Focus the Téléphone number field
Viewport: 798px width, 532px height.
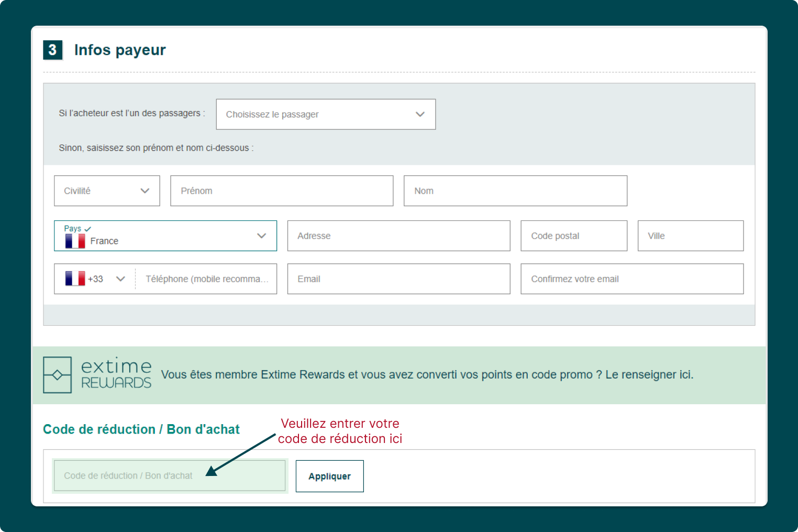(x=207, y=279)
